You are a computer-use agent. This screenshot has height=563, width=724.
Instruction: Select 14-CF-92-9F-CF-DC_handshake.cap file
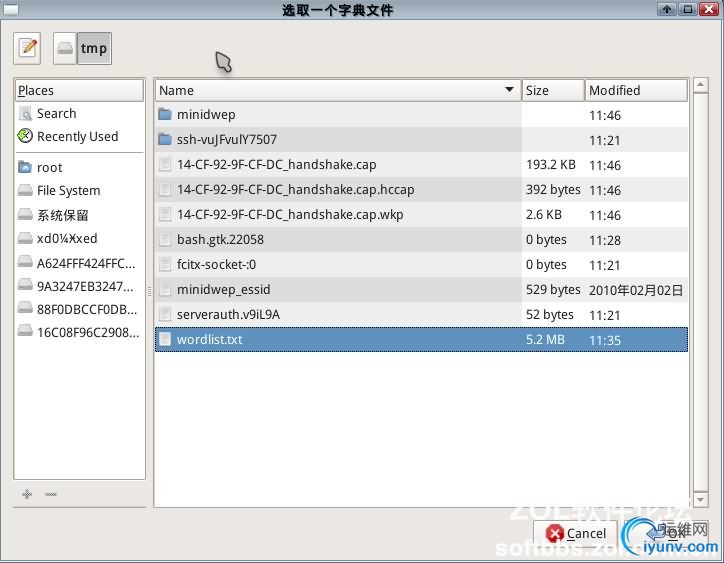click(421, 164)
